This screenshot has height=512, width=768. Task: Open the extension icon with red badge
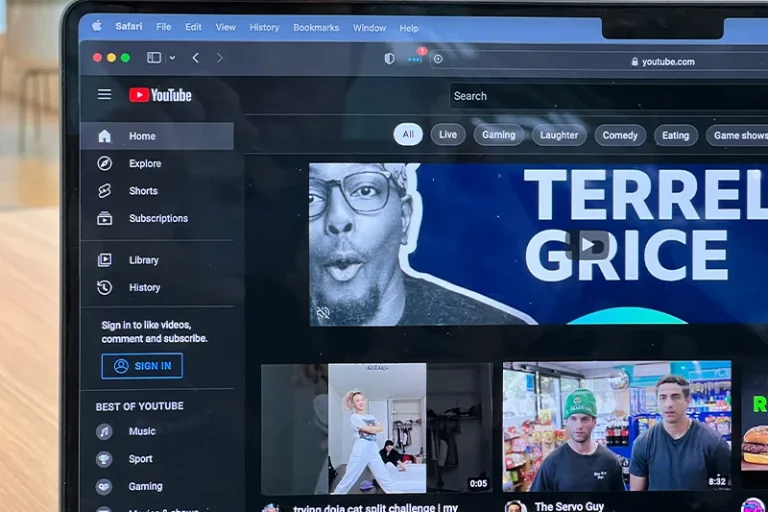click(415, 57)
